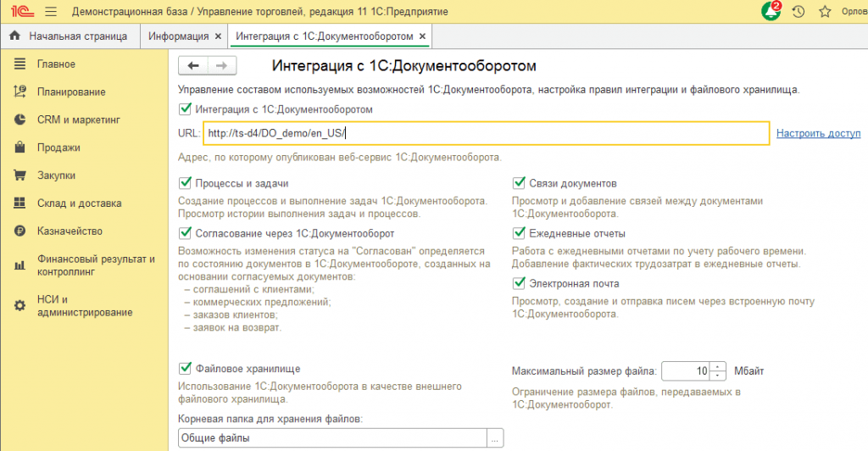Toggle Электронная почта checkbox
868x451 pixels.
519,283
